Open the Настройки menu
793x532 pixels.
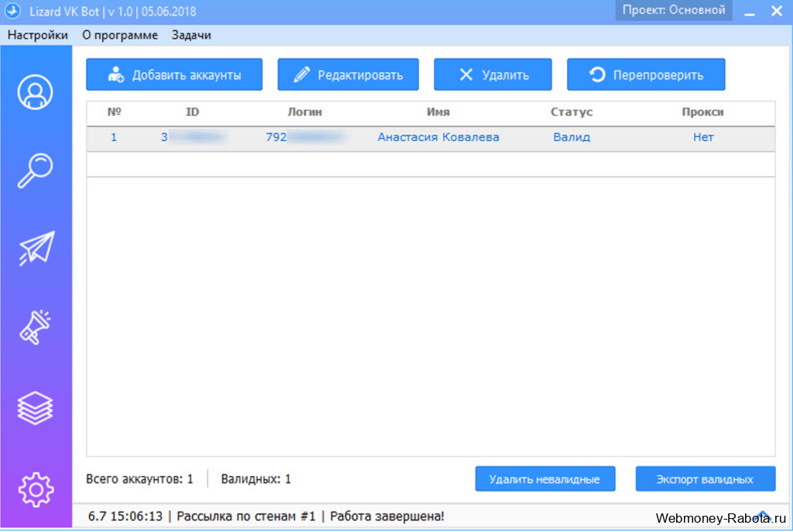37,35
